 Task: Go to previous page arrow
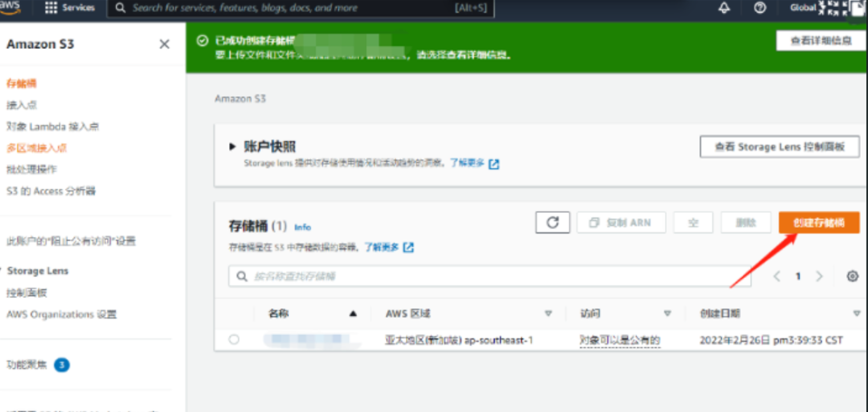776,276
